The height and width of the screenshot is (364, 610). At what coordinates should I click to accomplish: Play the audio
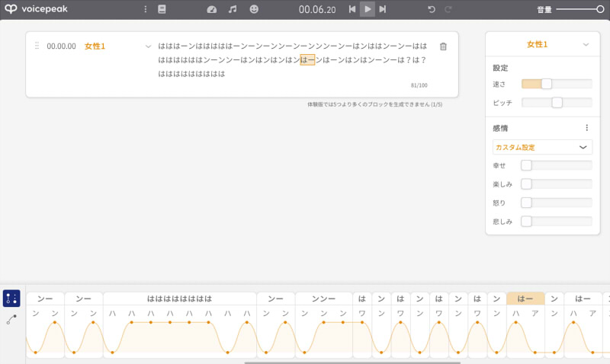(368, 9)
